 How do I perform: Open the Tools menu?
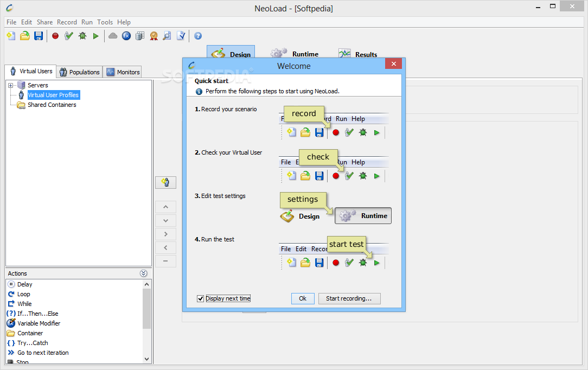coord(105,22)
